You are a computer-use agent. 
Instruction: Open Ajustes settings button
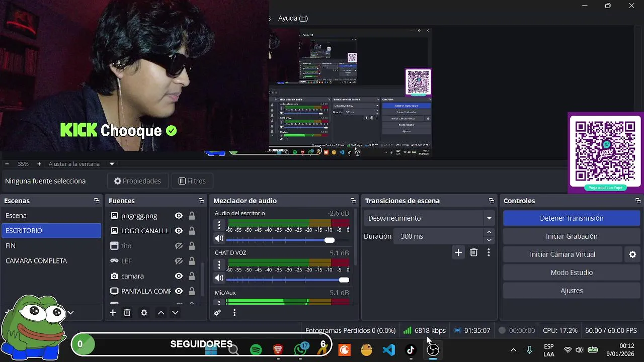click(x=572, y=291)
